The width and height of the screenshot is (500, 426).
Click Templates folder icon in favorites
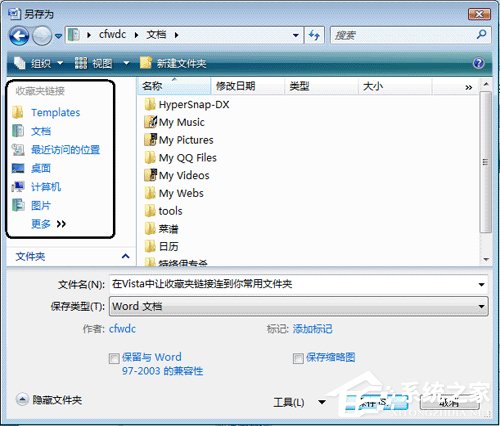(x=18, y=112)
